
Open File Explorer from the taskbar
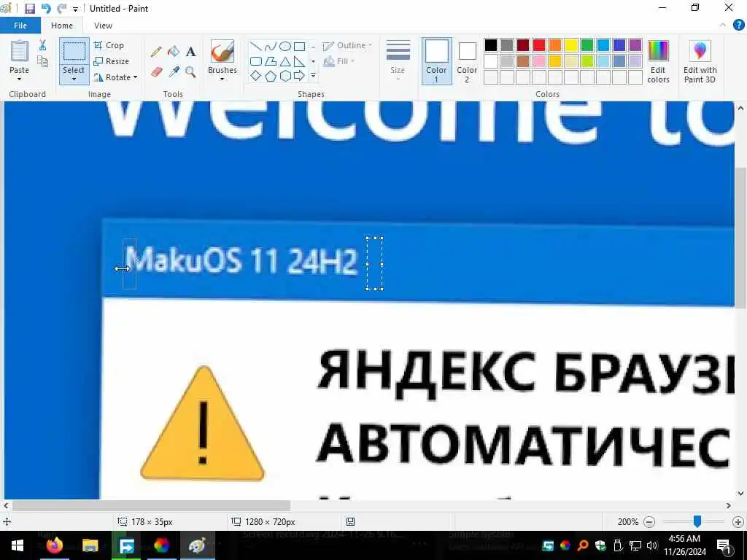90,545
